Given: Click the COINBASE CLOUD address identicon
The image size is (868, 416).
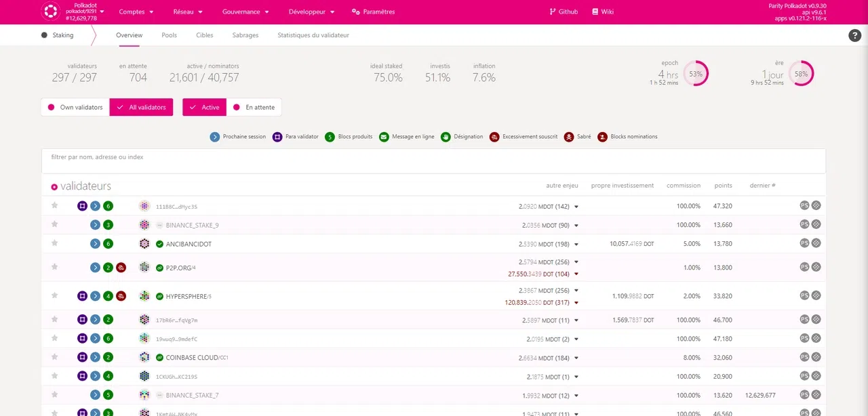Looking at the screenshot, I should (x=144, y=357).
